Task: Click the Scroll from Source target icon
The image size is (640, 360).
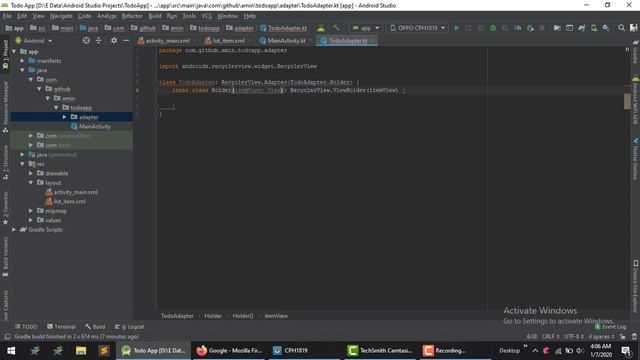Action: (86, 40)
